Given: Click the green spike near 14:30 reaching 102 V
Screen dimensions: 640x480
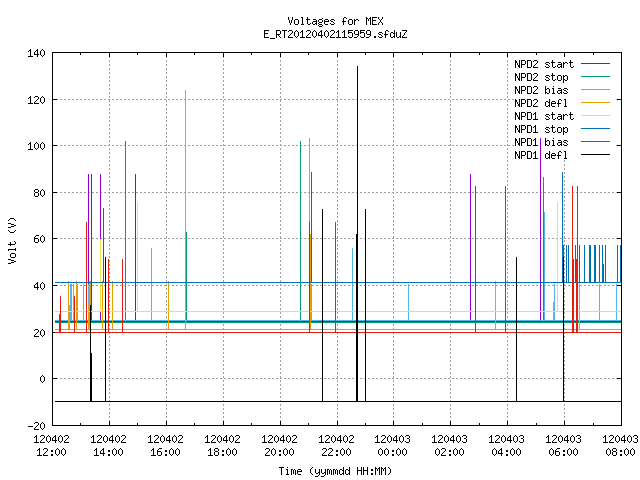Looking at the screenshot, I should pos(125,231).
